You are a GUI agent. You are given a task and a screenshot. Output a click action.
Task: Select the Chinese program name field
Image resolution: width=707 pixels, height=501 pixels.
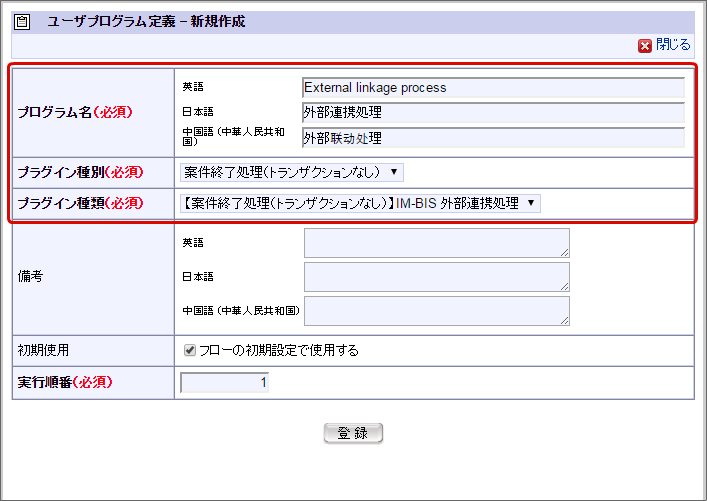493,137
